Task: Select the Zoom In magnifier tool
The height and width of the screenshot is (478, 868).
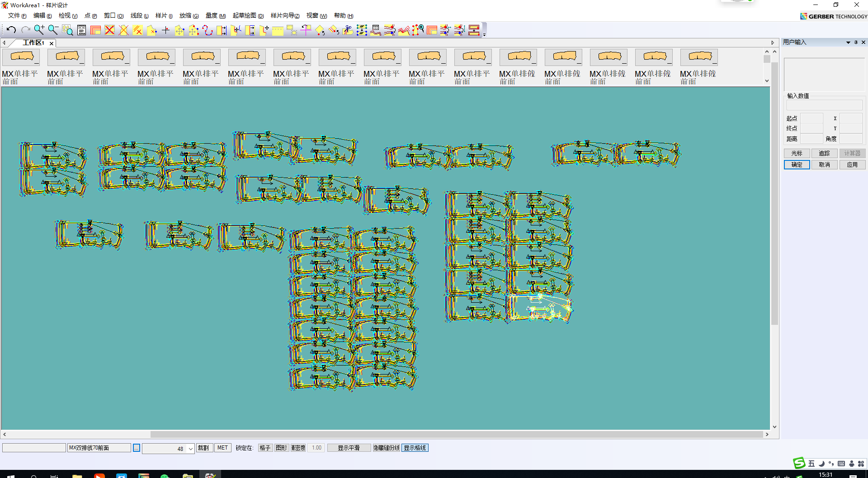Action: coord(39,30)
